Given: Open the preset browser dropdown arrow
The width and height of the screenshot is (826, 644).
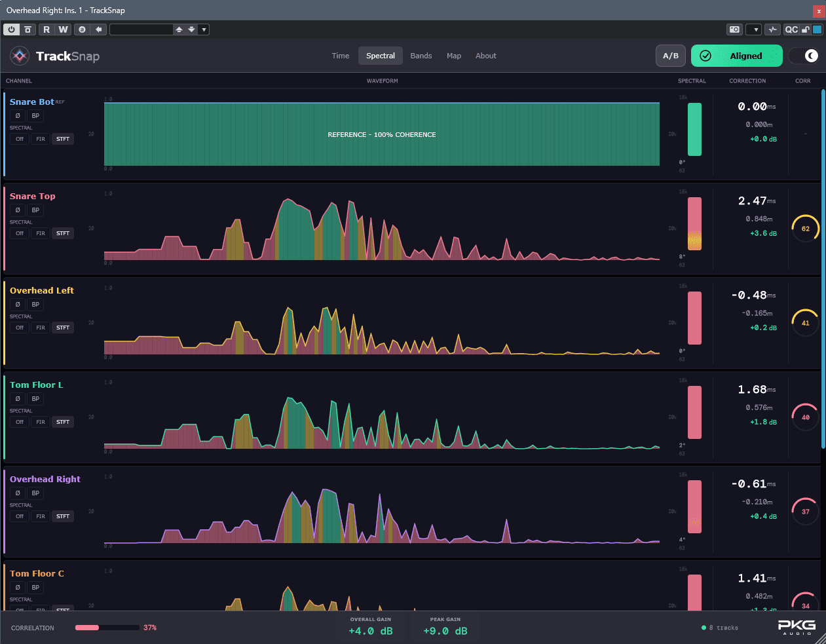Looking at the screenshot, I should [x=204, y=29].
